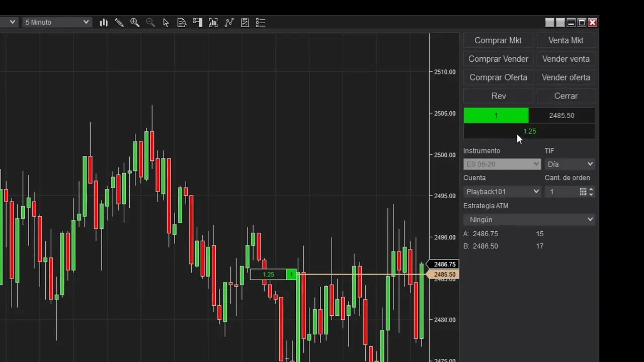Click the Vender oferta button
The image size is (644, 362).
tap(566, 77)
